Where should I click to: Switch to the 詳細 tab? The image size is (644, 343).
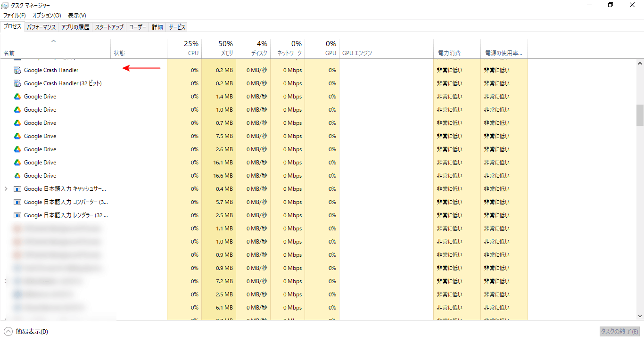point(157,27)
